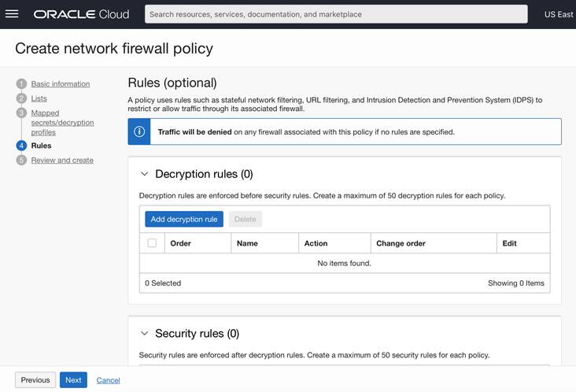This screenshot has width=576, height=392.
Task: Open the hamburger navigation menu
Action: tap(12, 14)
